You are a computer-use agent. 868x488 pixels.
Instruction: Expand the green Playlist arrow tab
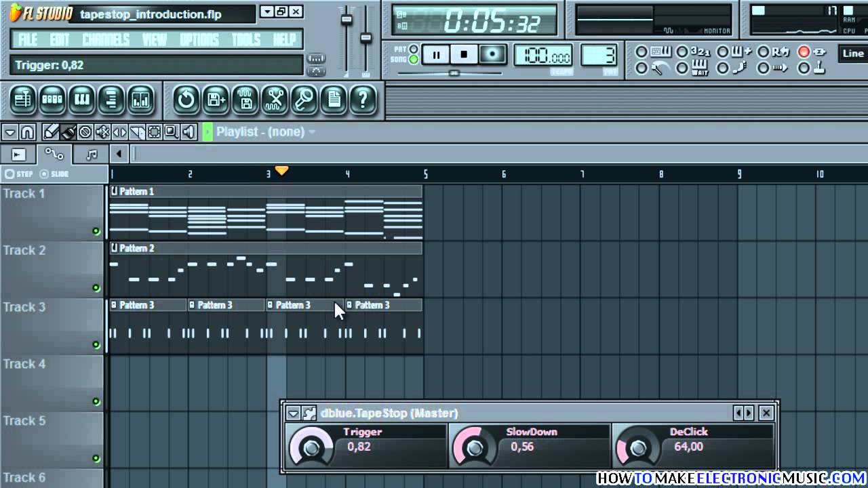(208, 131)
